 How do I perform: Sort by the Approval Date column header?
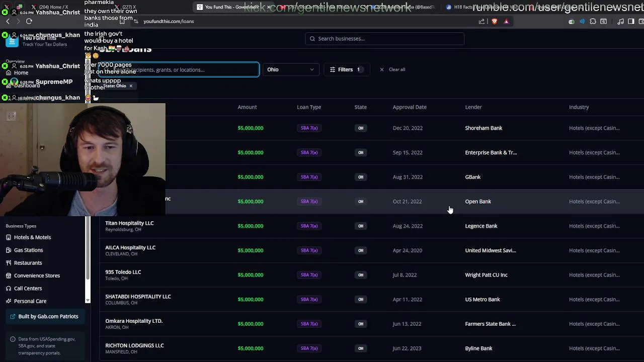(x=410, y=107)
